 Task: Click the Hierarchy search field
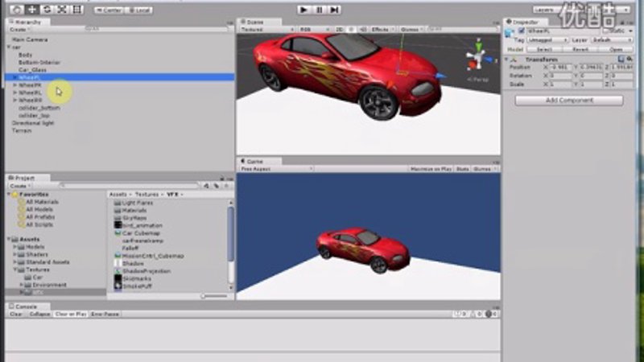point(156,29)
